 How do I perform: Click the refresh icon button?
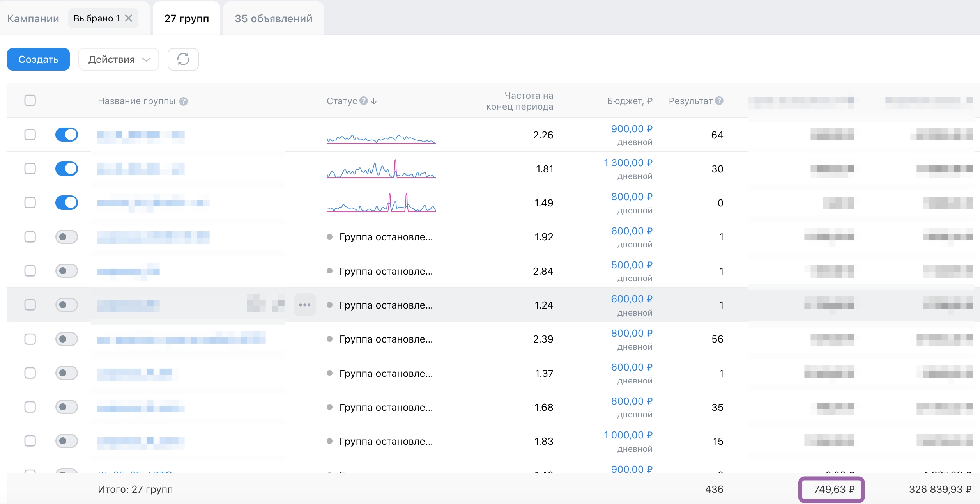click(183, 59)
